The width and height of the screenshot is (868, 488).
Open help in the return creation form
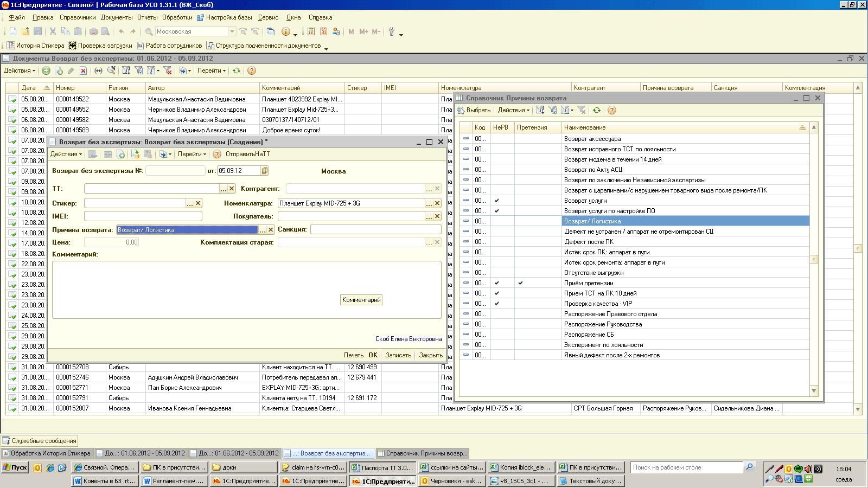click(217, 154)
